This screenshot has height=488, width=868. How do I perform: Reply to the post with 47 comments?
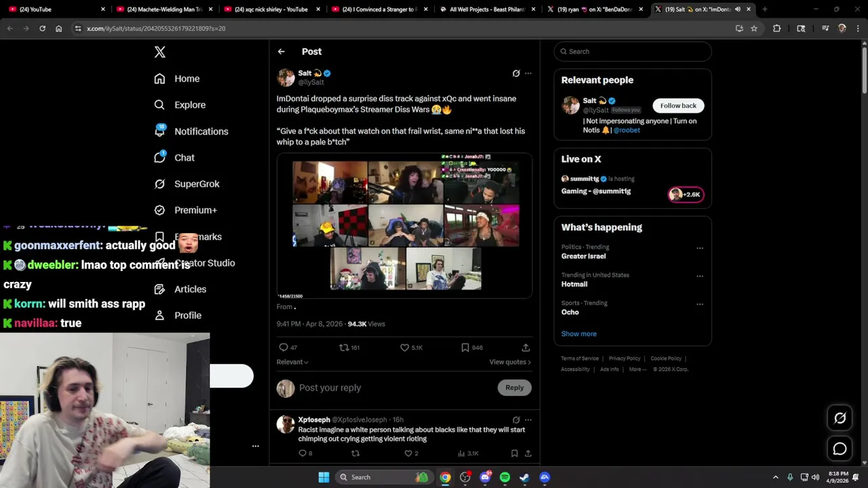288,347
